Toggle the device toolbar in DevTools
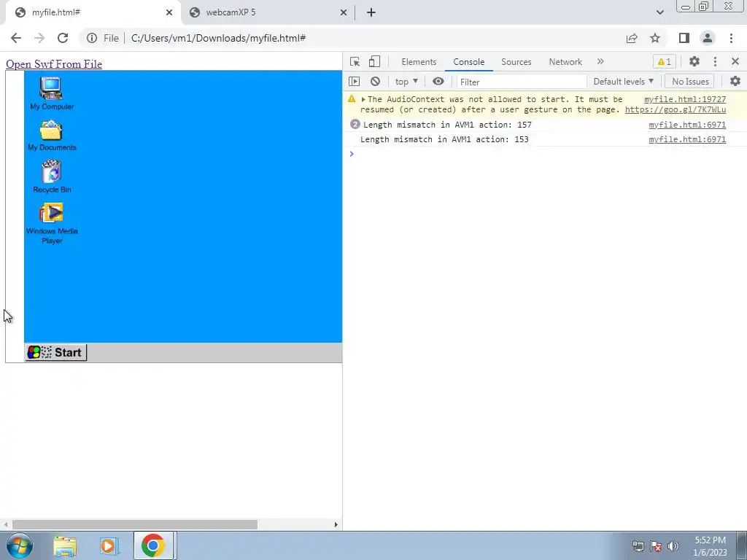The height and width of the screenshot is (560, 747). pyautogui.click(x=374, y=61)
